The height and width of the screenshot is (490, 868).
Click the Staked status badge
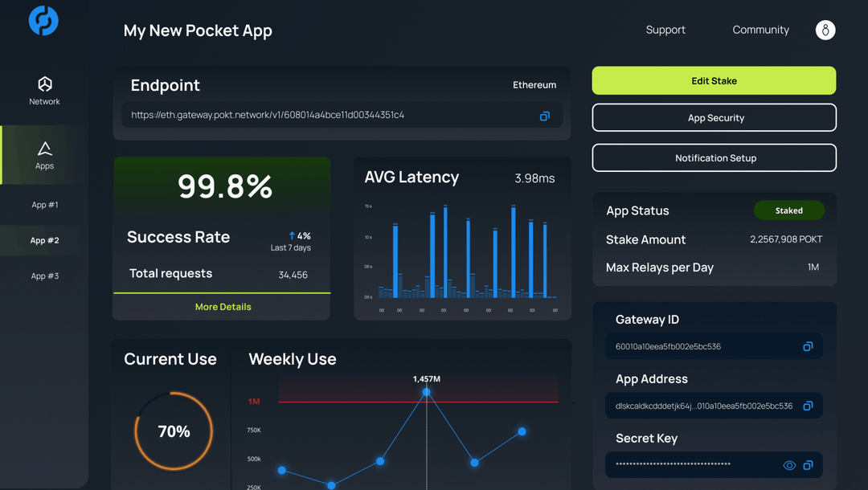pyautogui.click(x=788, y=210)
